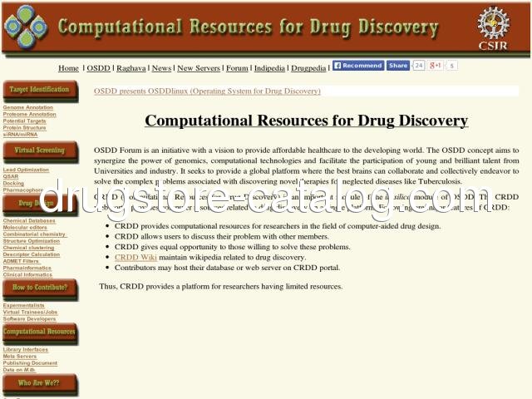Open the Publishing Document link
The height and width of the screenshot is (399, 532).
(30, 363)
